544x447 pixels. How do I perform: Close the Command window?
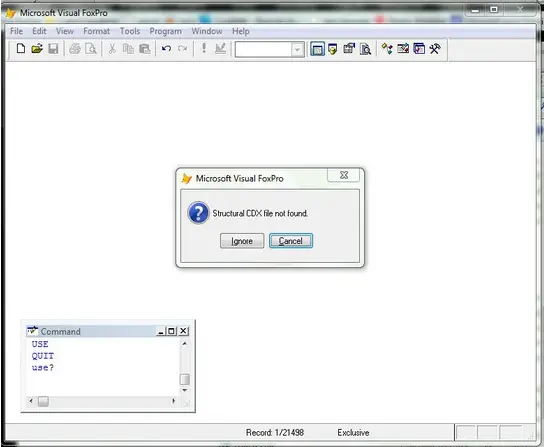coord(183,331)
